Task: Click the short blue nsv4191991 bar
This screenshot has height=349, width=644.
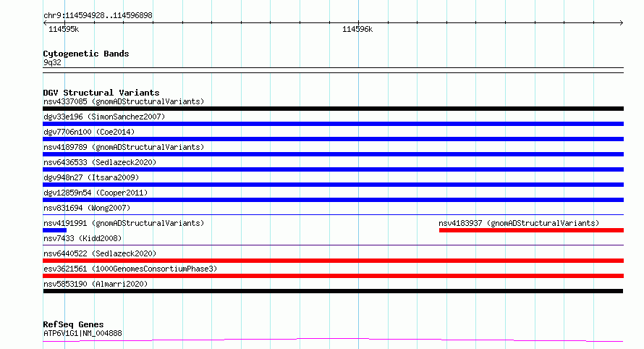Action: pos(54,230)
